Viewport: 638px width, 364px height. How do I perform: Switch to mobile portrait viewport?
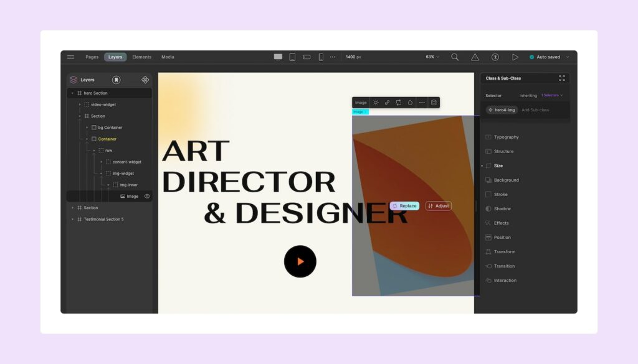tap(321, 57)
